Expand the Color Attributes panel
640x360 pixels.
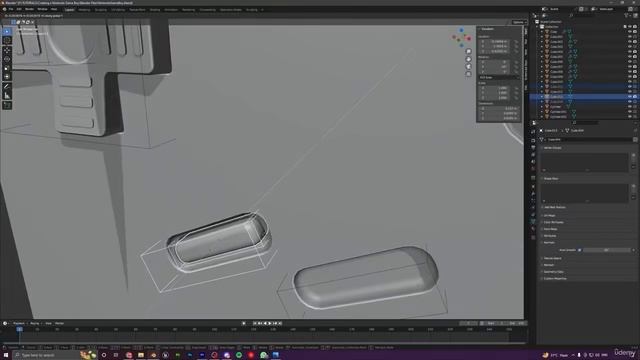coord(553,222)
